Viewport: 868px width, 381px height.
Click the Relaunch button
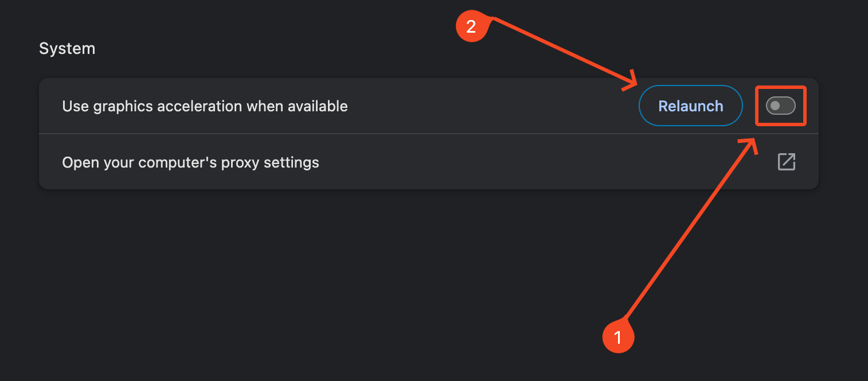pyautogui.click(x=691, y=106)
